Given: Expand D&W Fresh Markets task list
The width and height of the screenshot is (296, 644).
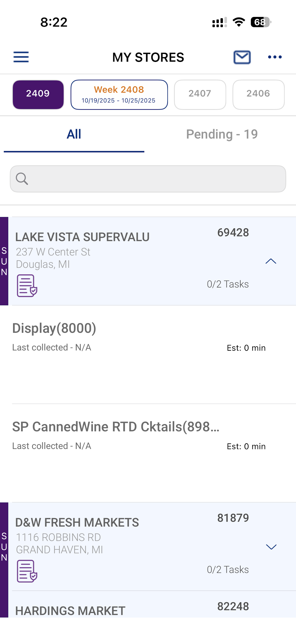Looking at the screenshot, I should click(271, 547).
